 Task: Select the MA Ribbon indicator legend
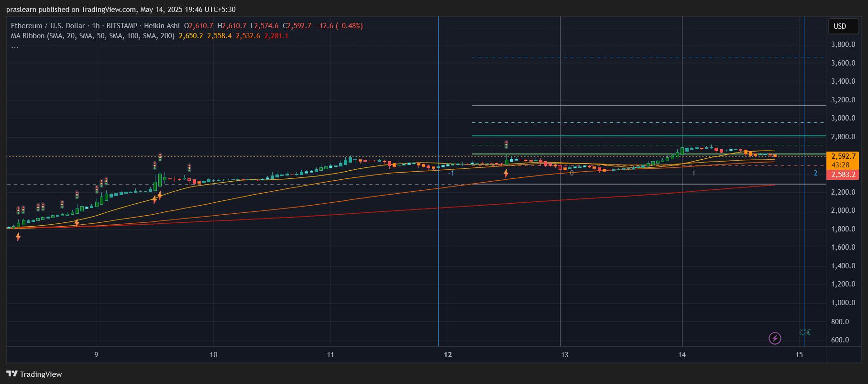pos(92,36)
